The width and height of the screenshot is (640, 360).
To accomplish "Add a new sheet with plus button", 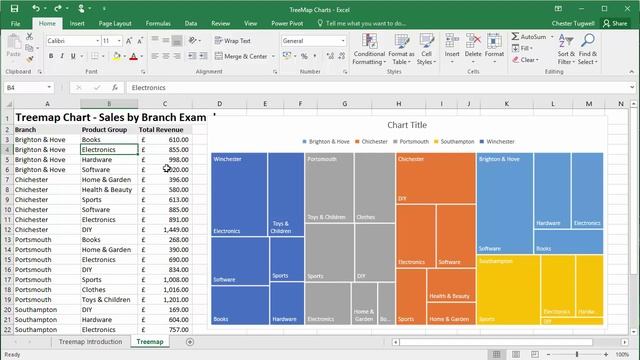I will pos(190,342).
